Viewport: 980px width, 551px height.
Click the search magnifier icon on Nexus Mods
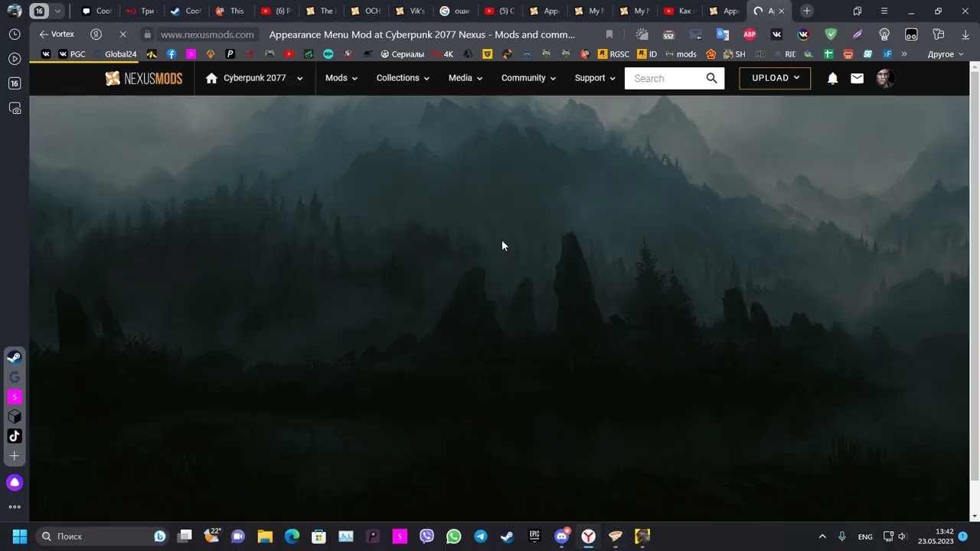(711, 78)
